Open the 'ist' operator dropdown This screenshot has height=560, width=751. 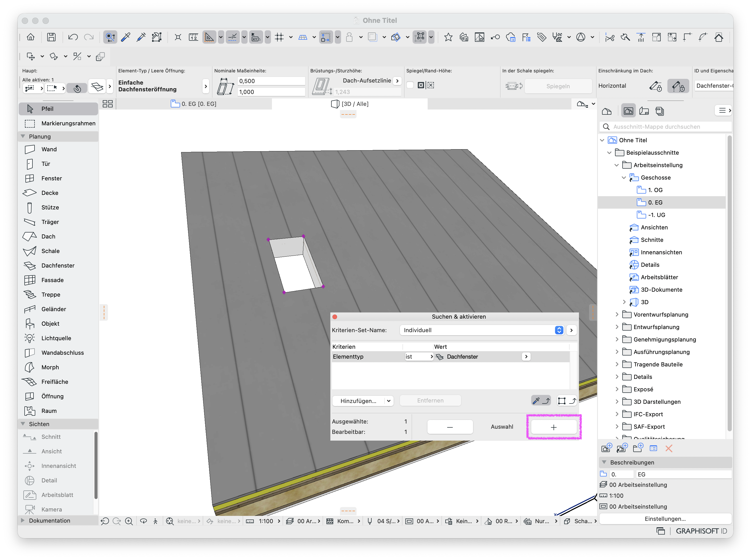(419, 357)
